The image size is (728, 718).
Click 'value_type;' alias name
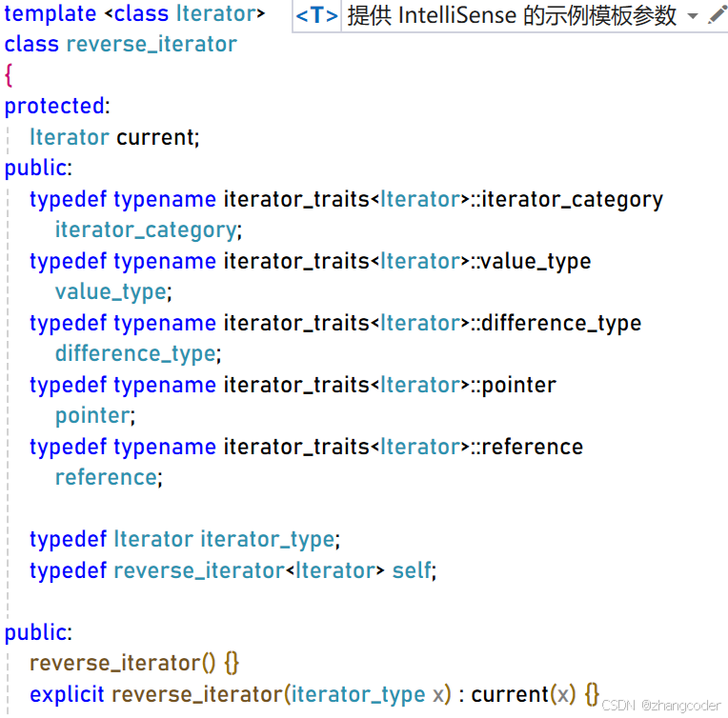coord(113,292)
